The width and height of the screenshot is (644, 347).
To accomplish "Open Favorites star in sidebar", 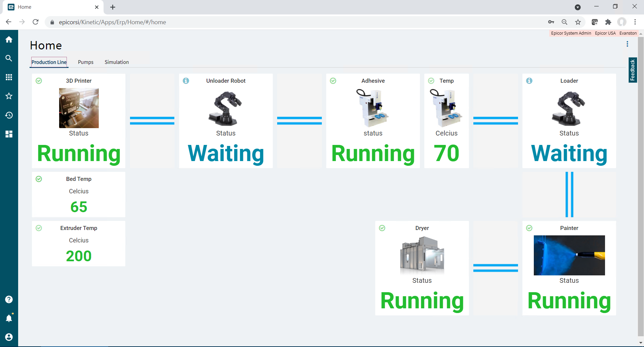I will (9, 96).
